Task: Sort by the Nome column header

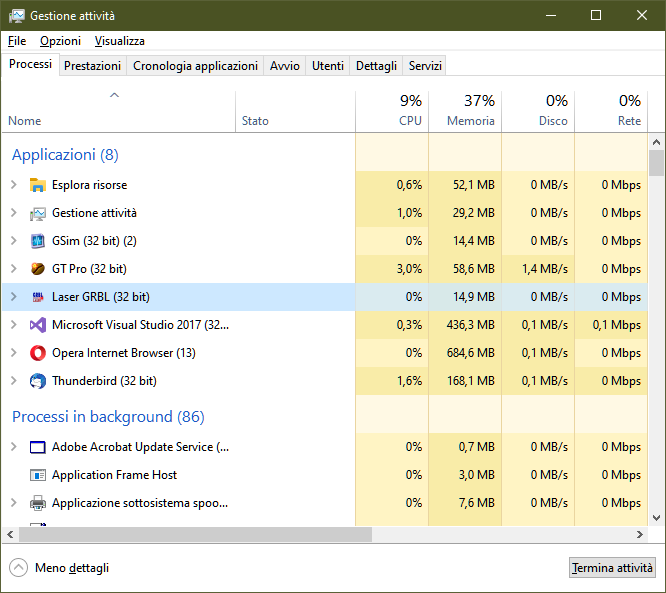Action: click(x=119, y=111)
